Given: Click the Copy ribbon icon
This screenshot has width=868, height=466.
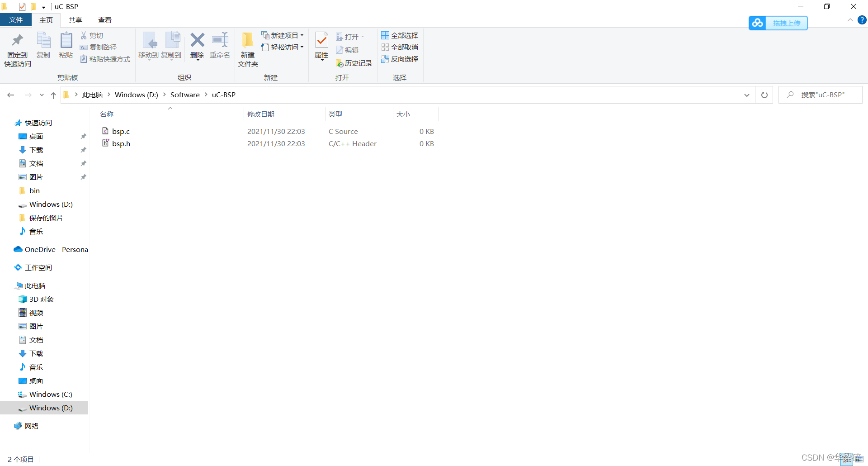Looking at the screenshot, I should point(43,40).
